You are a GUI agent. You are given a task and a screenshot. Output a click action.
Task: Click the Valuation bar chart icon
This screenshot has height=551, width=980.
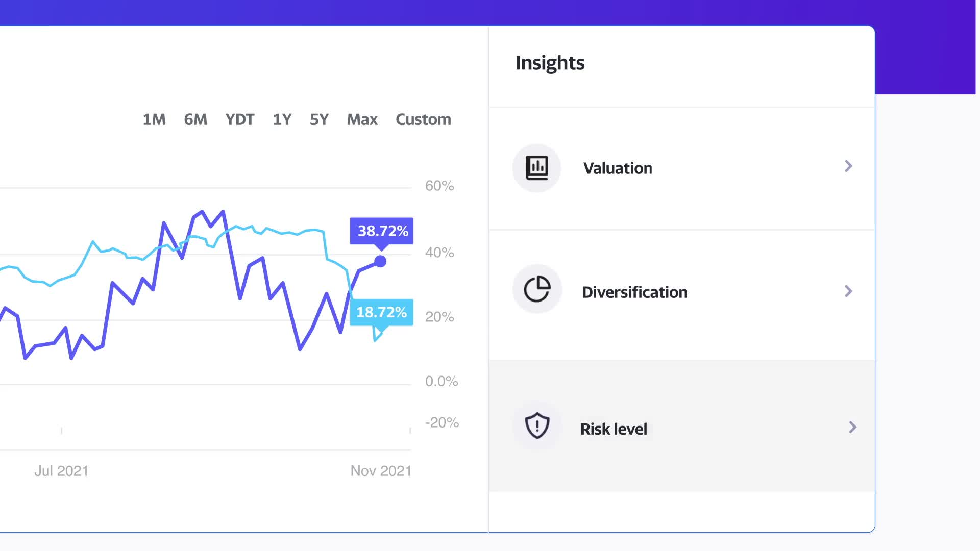click(536, 166)
